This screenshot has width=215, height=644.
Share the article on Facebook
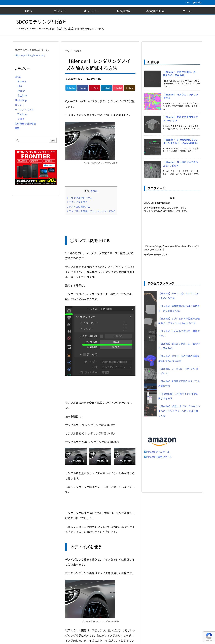[x=83, y=88]
